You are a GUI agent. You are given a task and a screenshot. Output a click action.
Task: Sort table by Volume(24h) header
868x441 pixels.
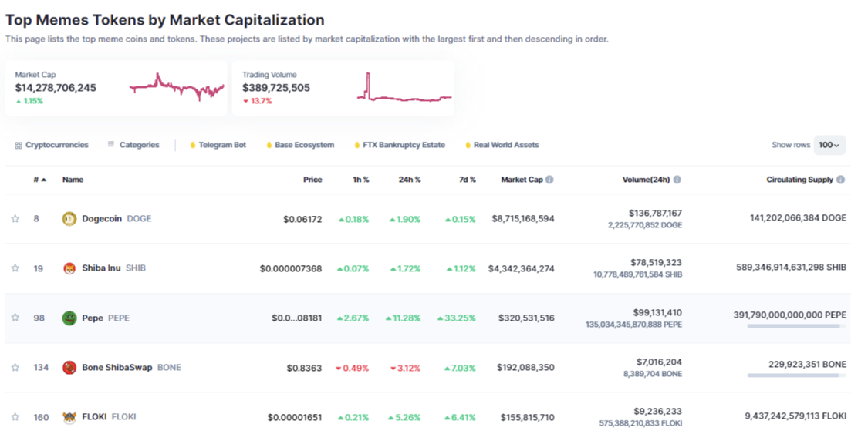pyautogui.click(x=646, y=180)
